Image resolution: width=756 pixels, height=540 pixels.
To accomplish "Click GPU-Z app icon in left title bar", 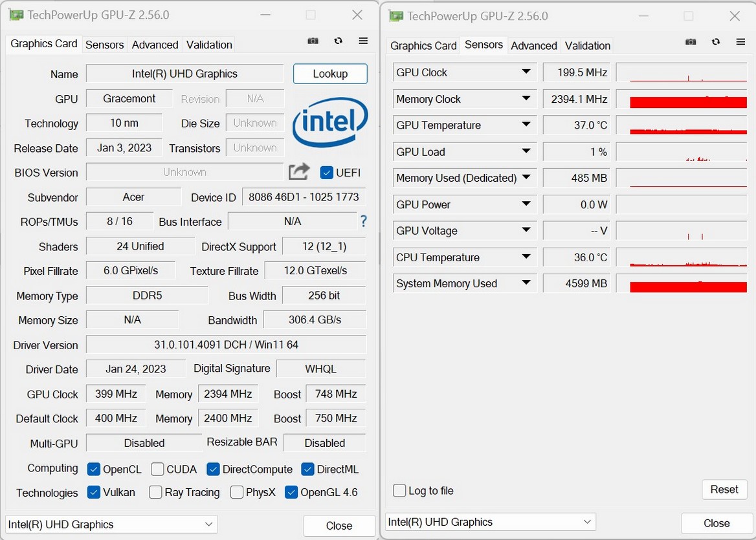I will [x=16, y=15].
